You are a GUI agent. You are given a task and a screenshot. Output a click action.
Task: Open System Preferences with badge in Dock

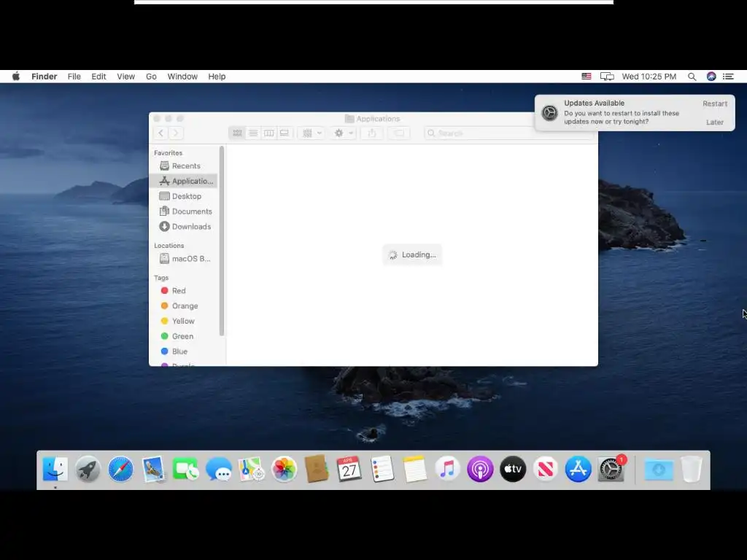coord(611,469)
